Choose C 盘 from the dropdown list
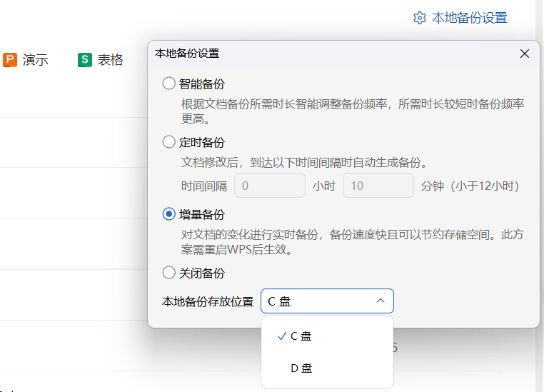 327,336
